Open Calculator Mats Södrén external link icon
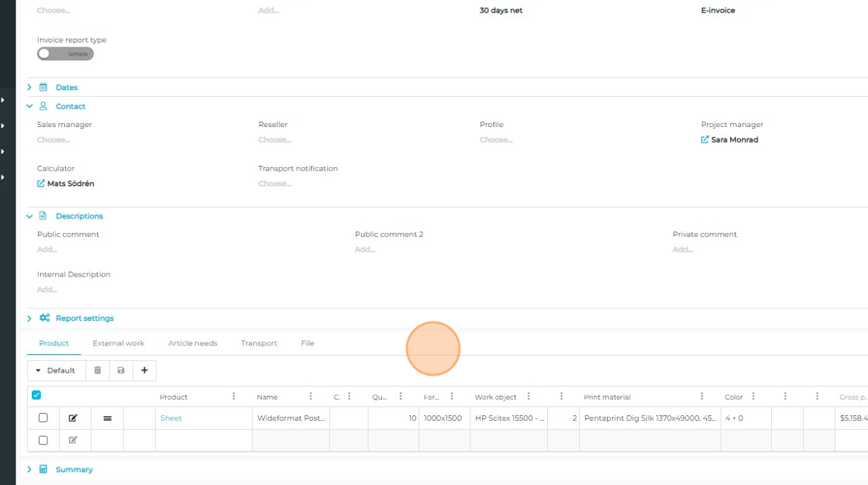Image resolution: width=868 pixels, height=485 pixels. [x=41, y=184]
